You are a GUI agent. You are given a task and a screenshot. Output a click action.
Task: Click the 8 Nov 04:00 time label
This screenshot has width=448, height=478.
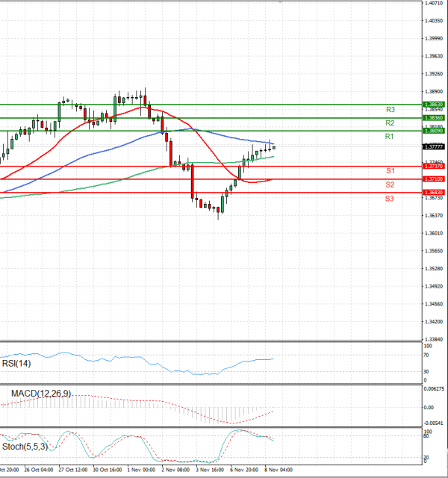click(279, 470)
